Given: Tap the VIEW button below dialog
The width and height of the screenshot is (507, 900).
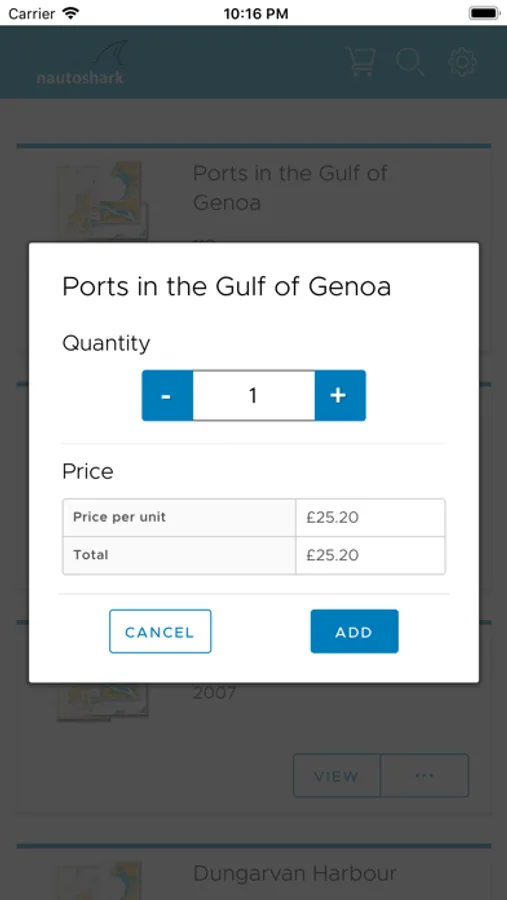Looking at the screenshot, I should click(336, 776).
